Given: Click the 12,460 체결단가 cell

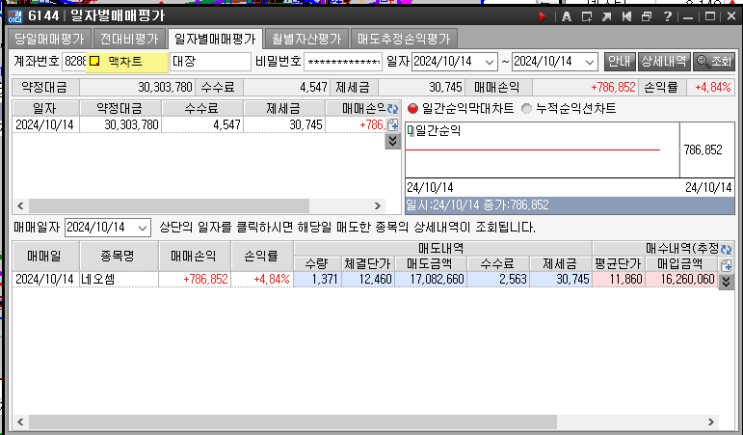Looking at the screenshot, I should 367,279.
